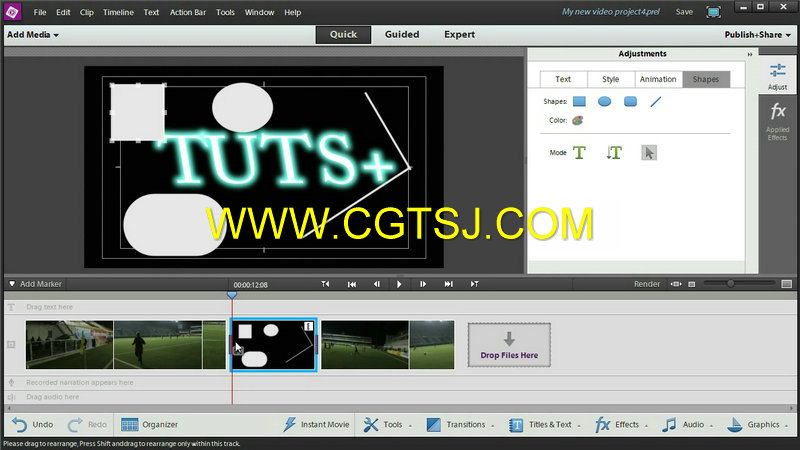Screen dimensions: 800x450
Task: Select the stadium clip after title
Action: tap(388, 344)
